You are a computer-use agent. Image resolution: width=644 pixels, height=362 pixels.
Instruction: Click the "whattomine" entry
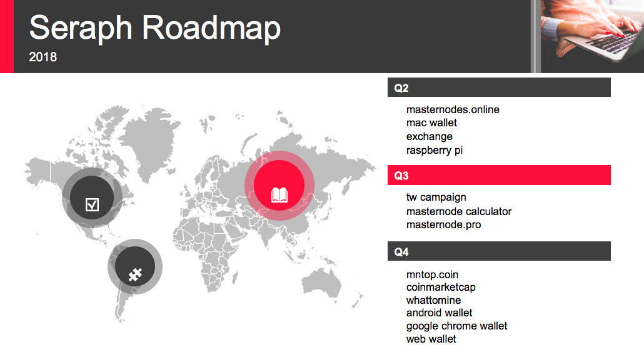tap(433, 300)
